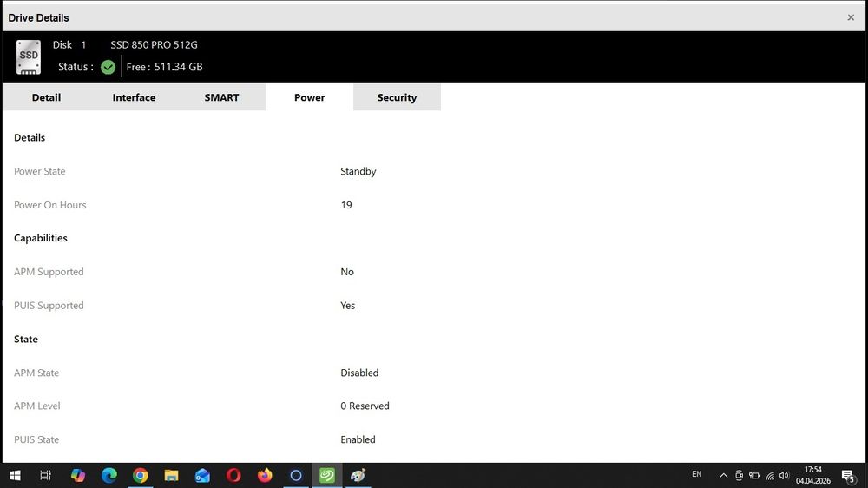Screen dimensions: 868x488
Task: Click the battery power tray icon
Action: click(754, 475)
